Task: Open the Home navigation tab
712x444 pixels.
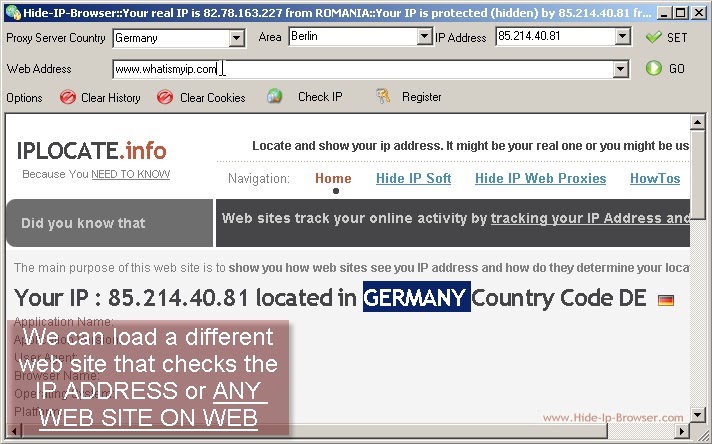Action: pos(333,178)
